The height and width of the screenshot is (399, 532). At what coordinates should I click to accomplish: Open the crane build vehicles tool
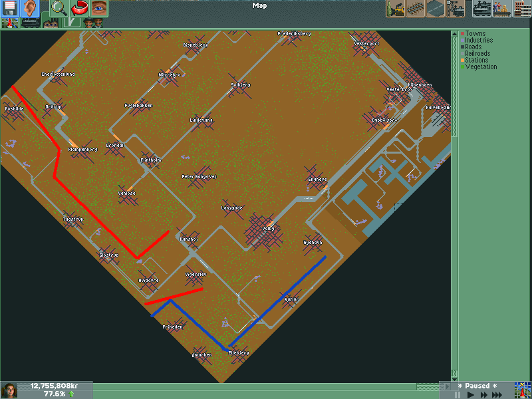coord(456,8)
